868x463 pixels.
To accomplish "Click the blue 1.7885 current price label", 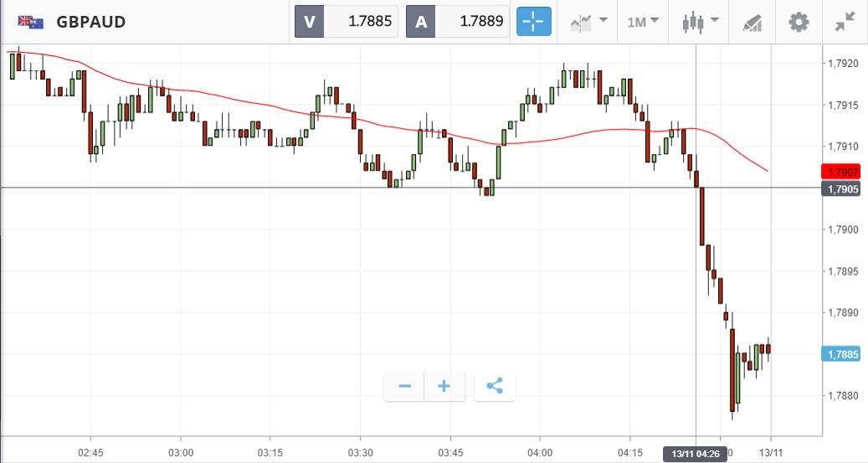I will (842, 354).
